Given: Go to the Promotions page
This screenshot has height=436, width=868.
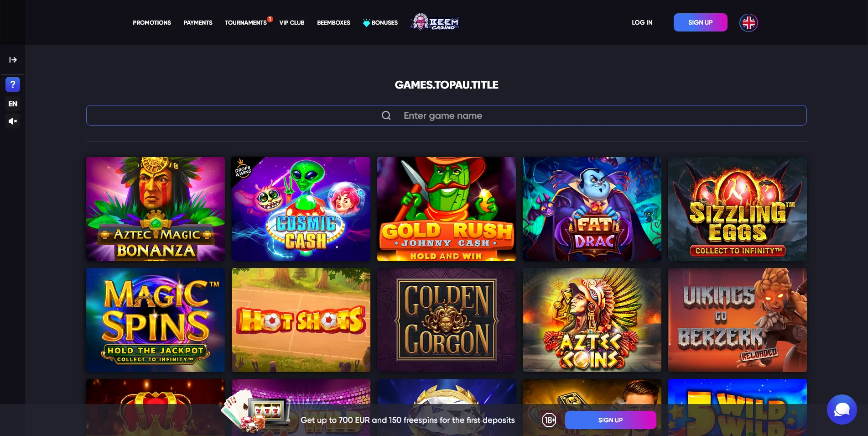Looking at the screenshot, I should click(152, 22).
